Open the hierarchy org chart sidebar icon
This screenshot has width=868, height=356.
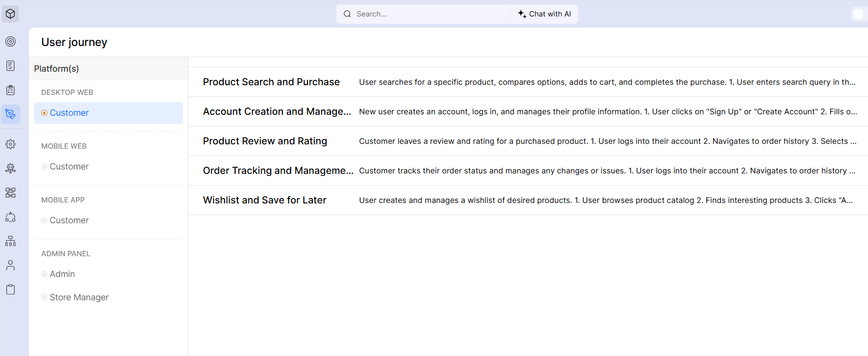pos(10,241)
